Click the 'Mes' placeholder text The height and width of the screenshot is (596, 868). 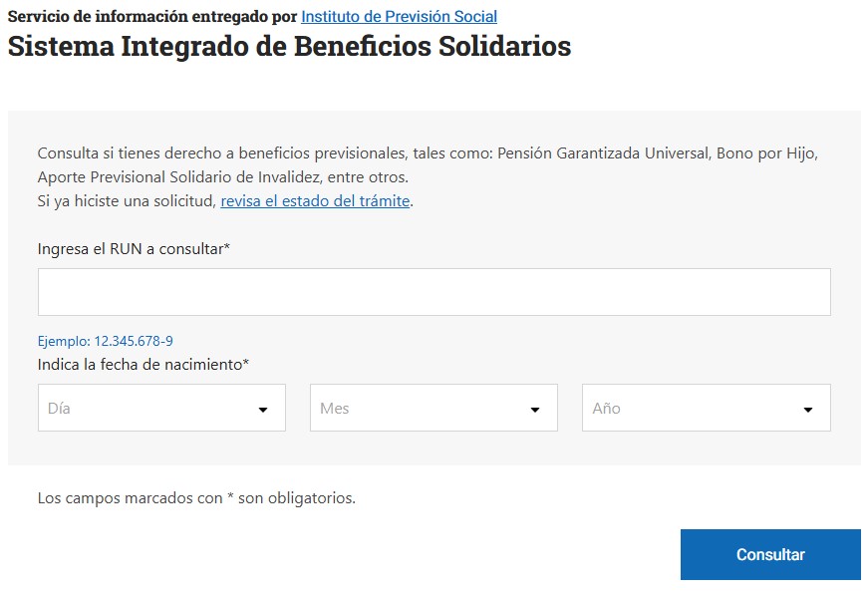tap(334, 409)
